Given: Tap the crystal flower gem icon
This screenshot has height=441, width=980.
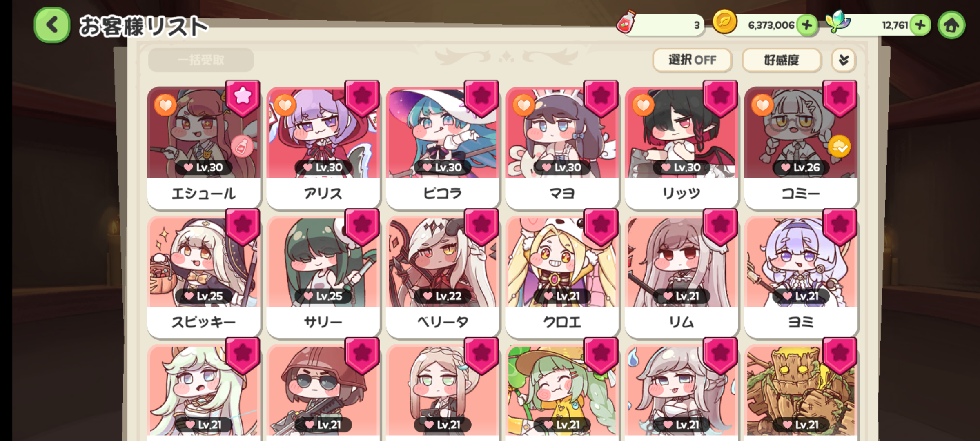Looking at the screenshot, I should [x=837, y=22].
